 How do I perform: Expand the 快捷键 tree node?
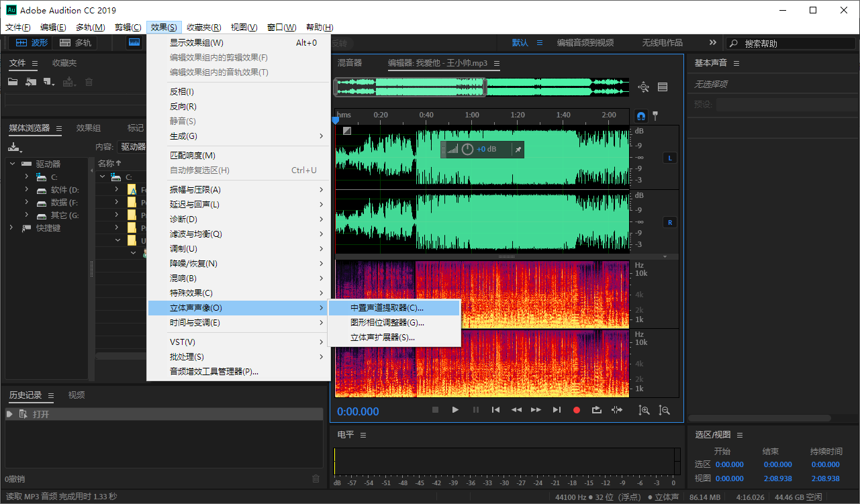12,228
